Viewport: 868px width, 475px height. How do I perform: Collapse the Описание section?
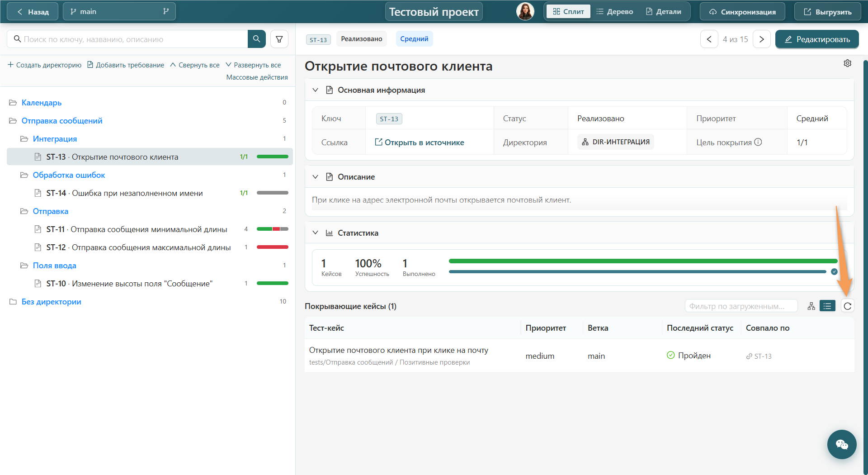tap(316, 177)
